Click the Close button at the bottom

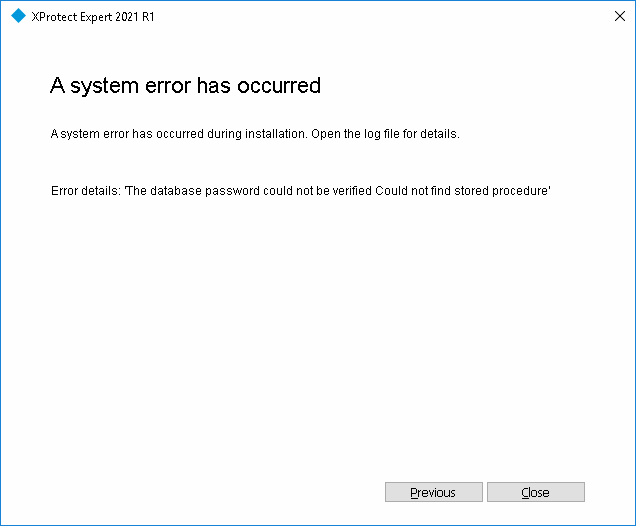coord(535,492)
